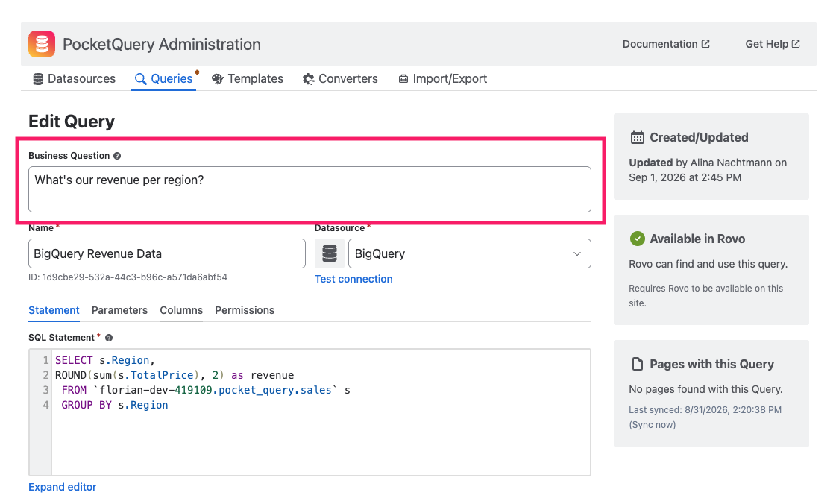Click the Test connection link
This screenshot has height=504, width=836.
click(353, 279)
